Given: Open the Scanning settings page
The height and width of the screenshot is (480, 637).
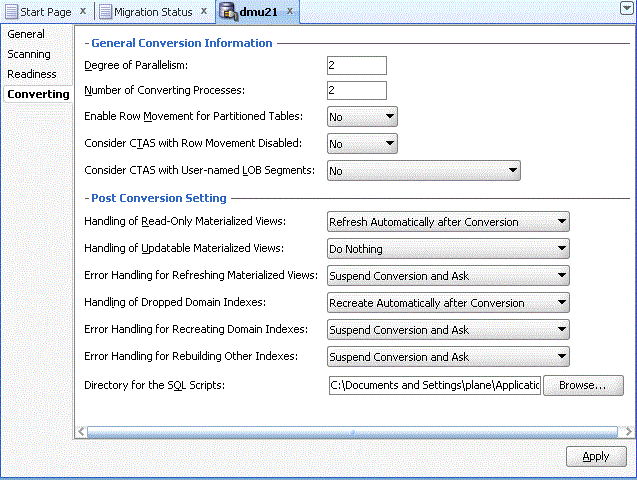Looking at the screenshot, I should [29, 54].
